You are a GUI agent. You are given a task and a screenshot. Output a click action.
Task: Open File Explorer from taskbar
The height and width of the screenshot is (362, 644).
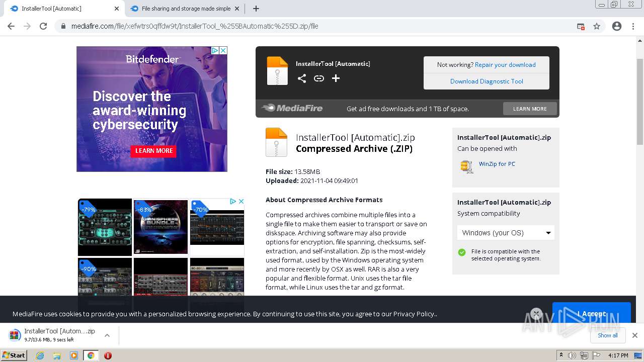point(57,355)
